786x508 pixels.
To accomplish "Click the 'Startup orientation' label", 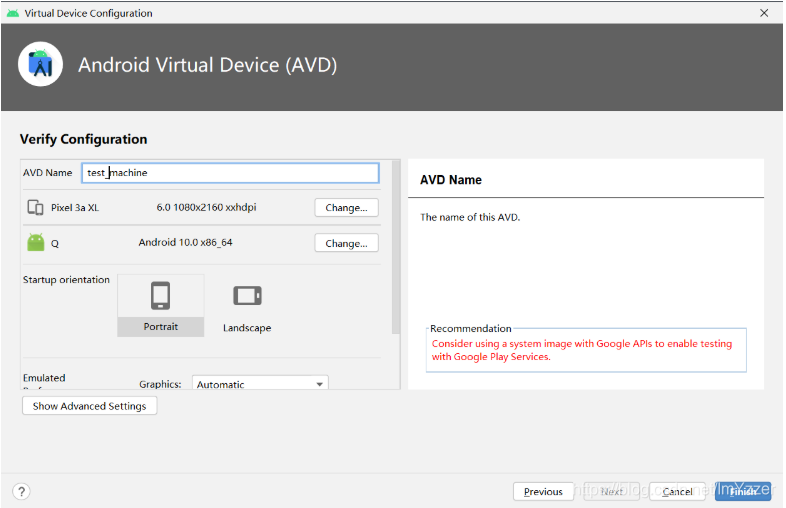I will [66, 280].
